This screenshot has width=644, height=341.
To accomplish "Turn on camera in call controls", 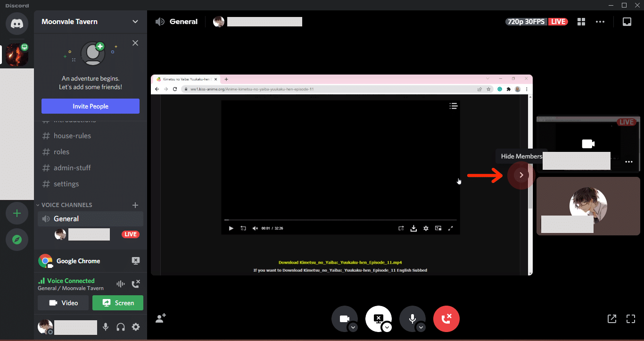I will (x=345, y=319).
